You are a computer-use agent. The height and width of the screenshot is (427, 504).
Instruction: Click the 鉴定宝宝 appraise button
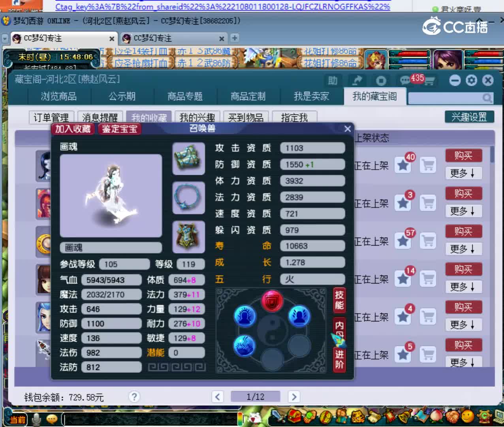pos(120,129)
